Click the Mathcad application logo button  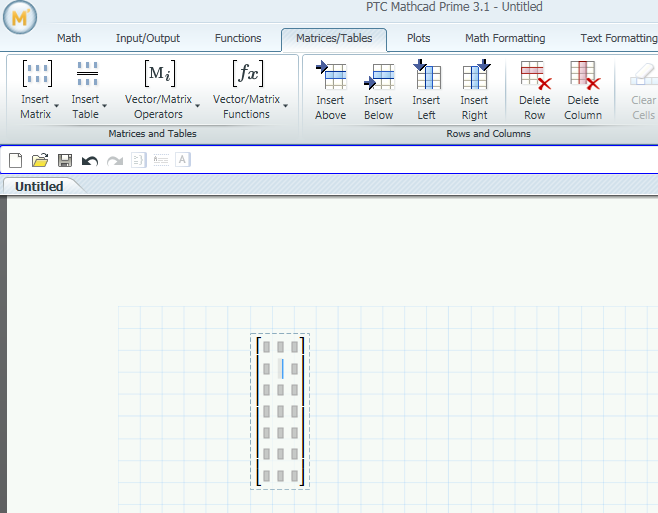click(x=20, y=17)
